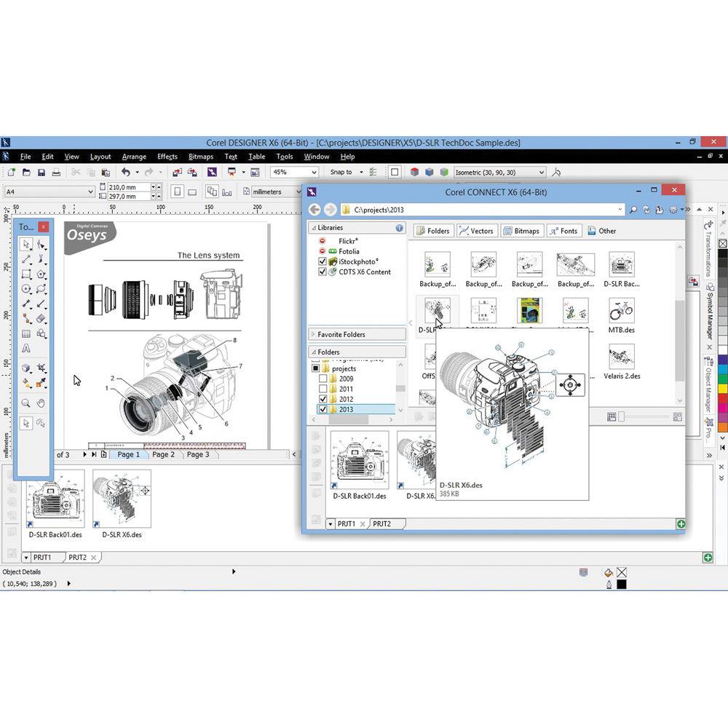
Task: Click the Vectors filter button in Connect
Action: tap(477, 231)
